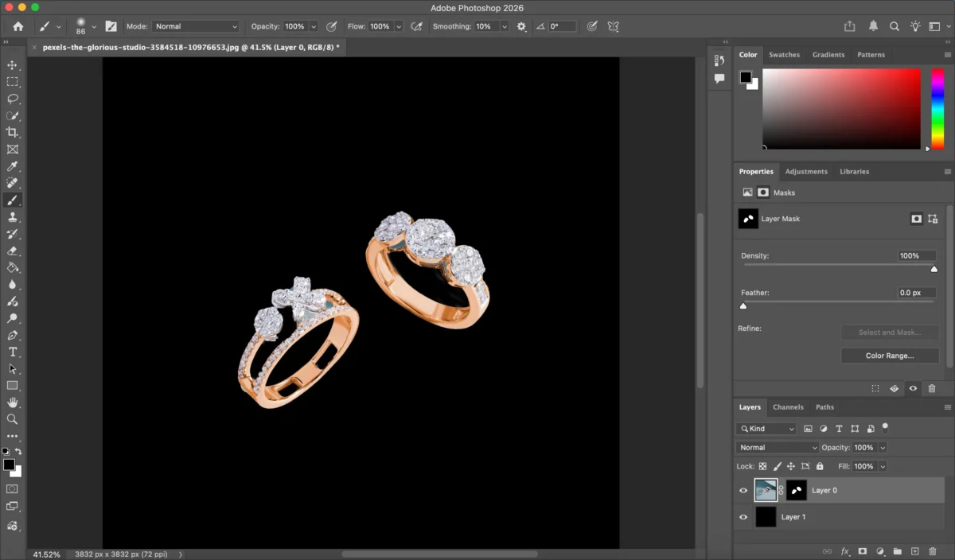Screen dimensions: 955x560
Task: Toggle Layer 1 visibility eye
Action: tap(743, 517)
